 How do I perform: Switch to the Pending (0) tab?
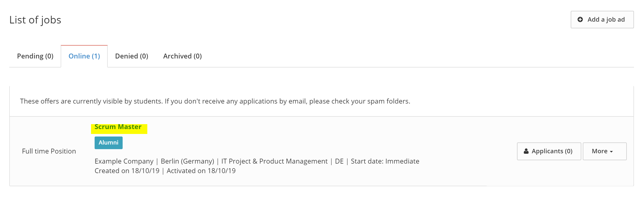coord(35,56)
